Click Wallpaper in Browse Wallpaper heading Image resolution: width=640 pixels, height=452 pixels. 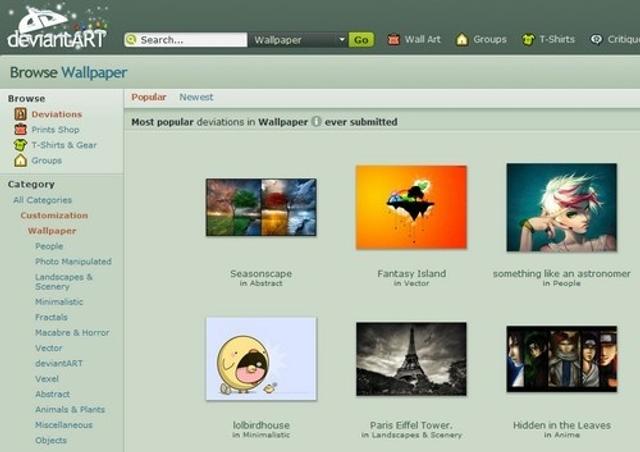click(x=94, y=73)
